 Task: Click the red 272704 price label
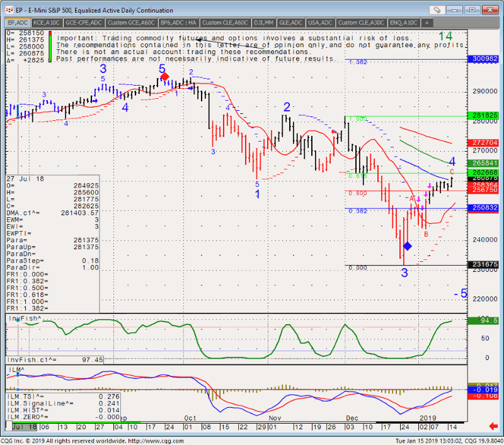click(x=484, y=143)
